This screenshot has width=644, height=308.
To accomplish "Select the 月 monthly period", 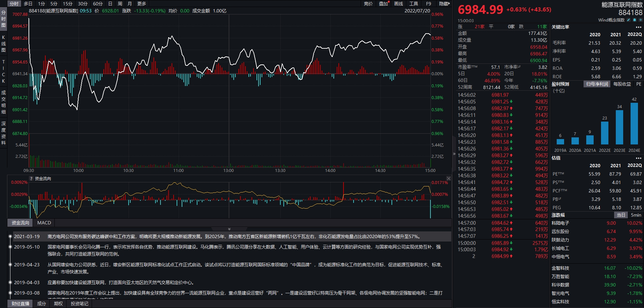I will 130,4.
